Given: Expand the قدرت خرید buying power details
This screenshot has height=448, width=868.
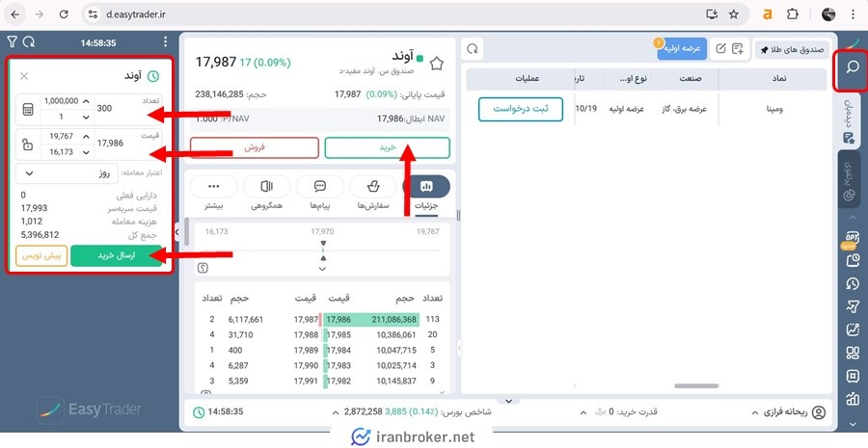Looking at the screenshot, I should coord(583,412).
